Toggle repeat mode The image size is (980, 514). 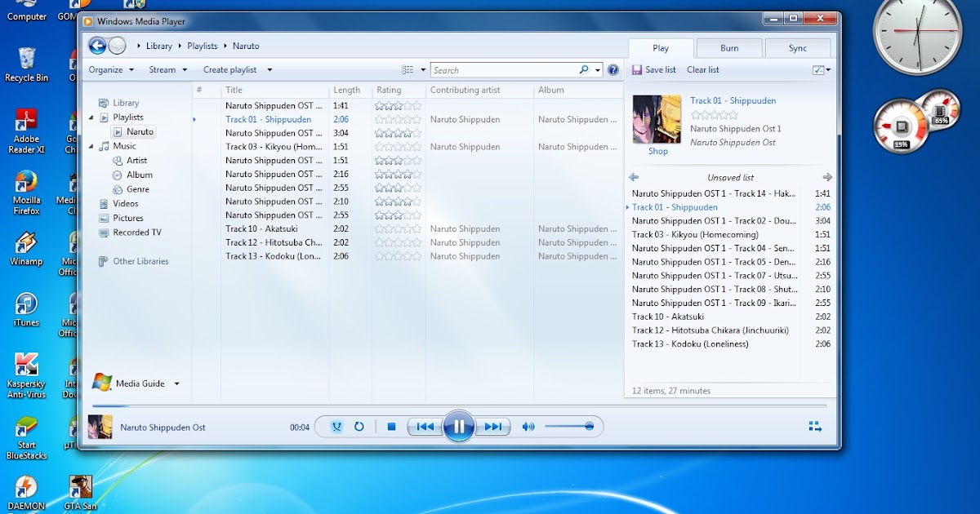[x=359, y=427]
